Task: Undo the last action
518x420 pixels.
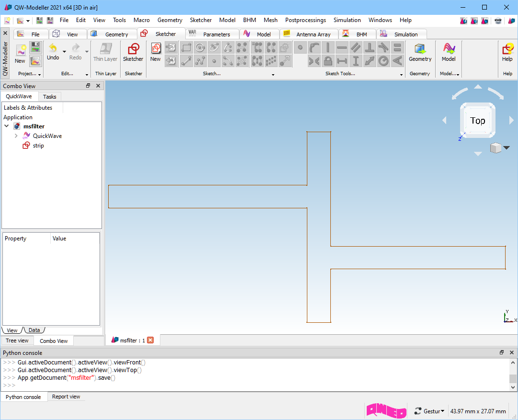Action: tap(53, 52)
